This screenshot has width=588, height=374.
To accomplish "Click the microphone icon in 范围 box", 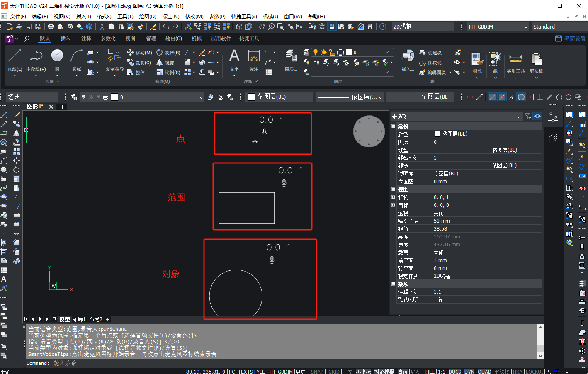I will (x=284, y=183).
